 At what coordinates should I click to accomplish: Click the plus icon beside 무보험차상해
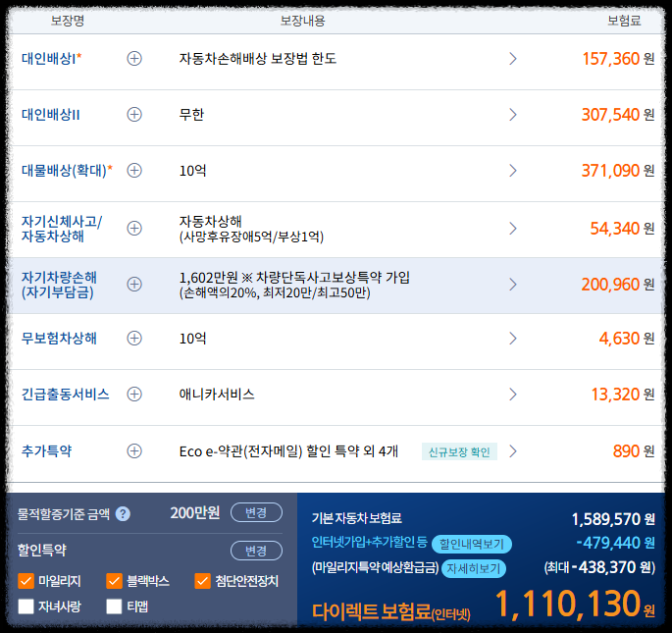[134, 338]
